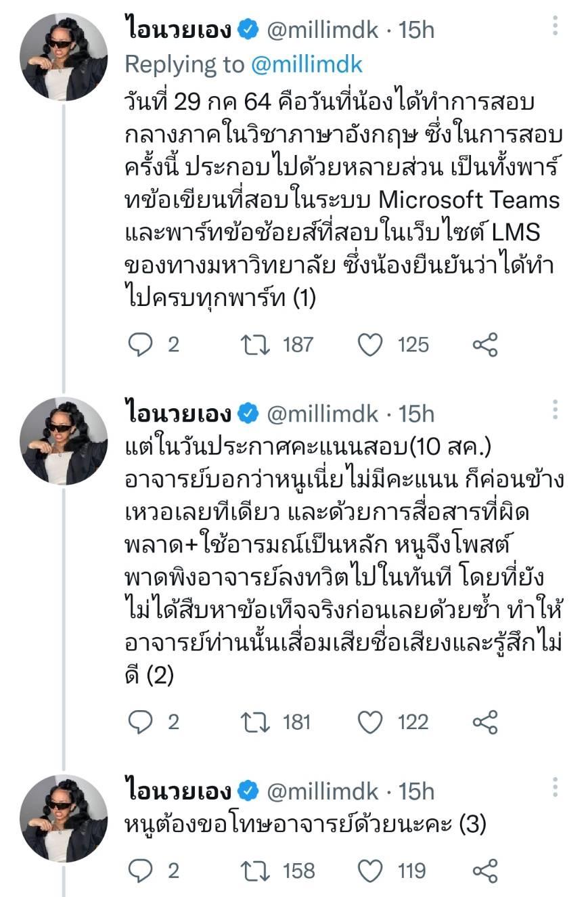This screenshot has height=897, width=588.
Task: Click profile avatar of the second tweet
Action: 64,441
